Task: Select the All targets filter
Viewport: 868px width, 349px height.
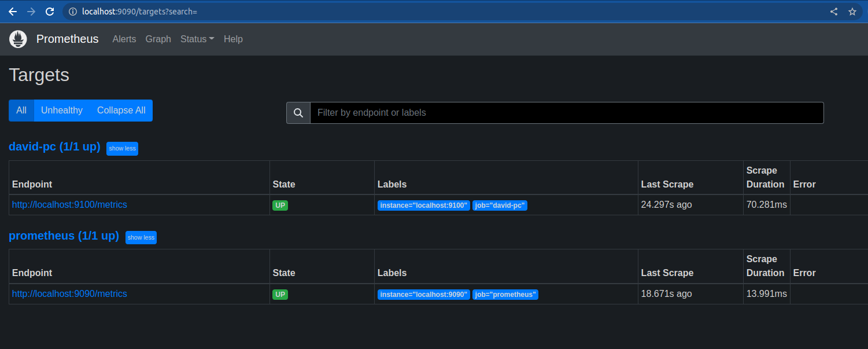Action: (21, 111)
